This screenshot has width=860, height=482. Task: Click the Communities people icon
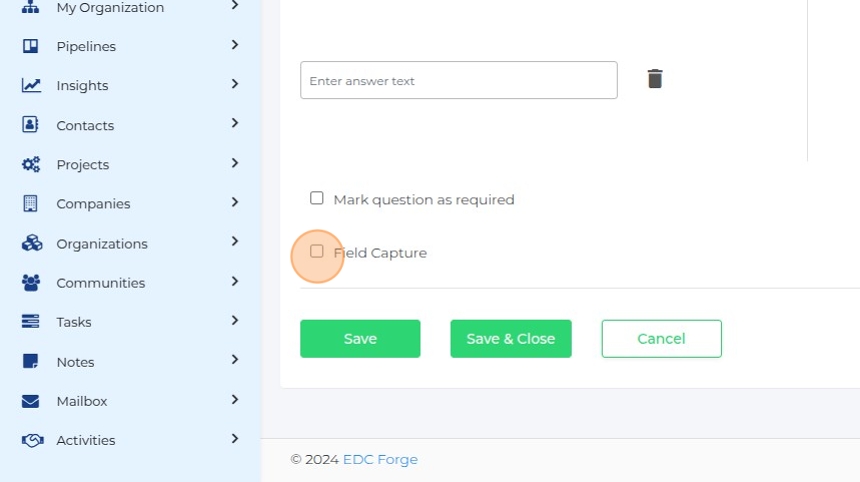[x=31, y=283]
